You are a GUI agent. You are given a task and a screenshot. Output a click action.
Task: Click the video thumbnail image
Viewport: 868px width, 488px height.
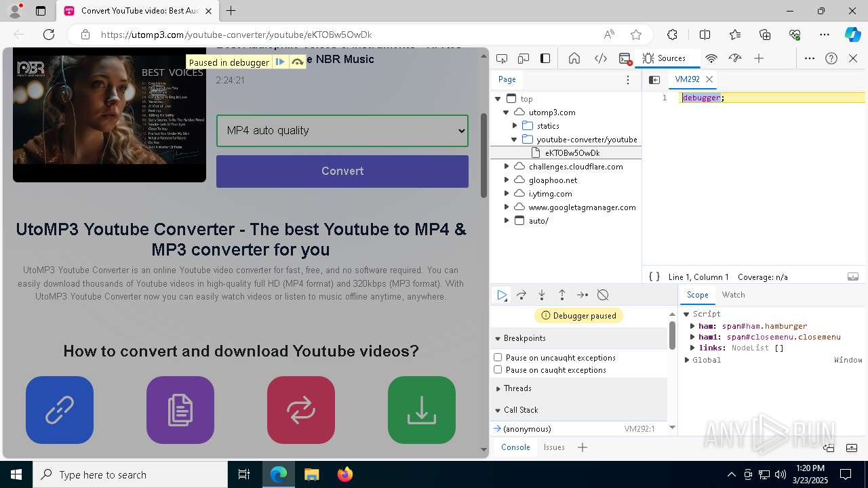109,115
